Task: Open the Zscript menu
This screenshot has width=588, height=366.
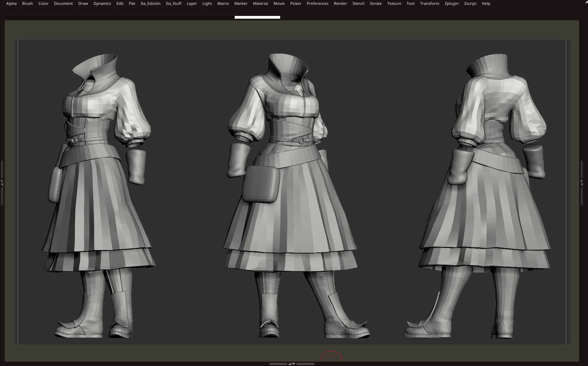Action: click(x=470, y=3)
